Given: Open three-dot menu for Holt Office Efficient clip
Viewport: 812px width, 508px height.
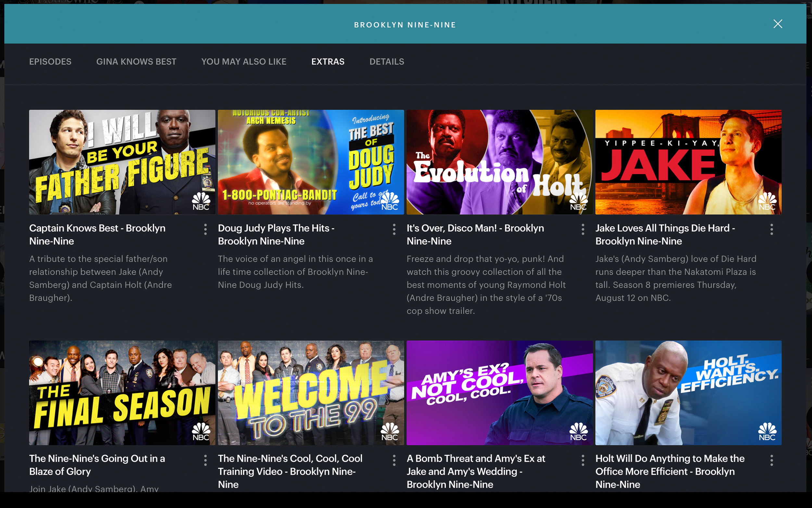Looking at the screenshot, I should pos(771,460).
